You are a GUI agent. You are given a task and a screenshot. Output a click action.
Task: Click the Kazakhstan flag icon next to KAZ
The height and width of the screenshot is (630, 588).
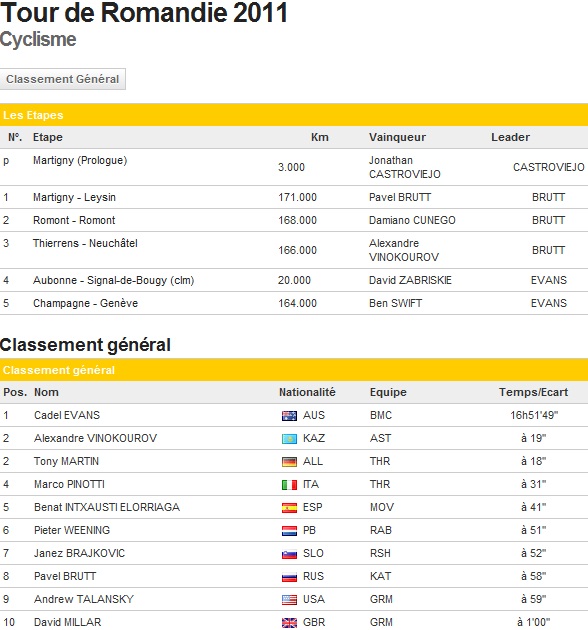point(289,439)
